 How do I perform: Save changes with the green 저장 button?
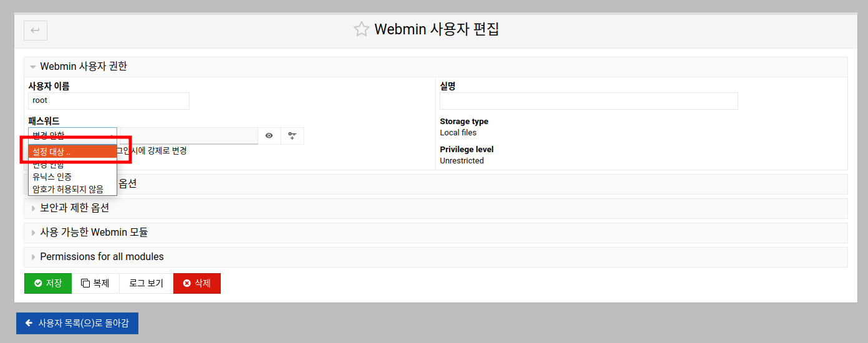click(48, 283)
